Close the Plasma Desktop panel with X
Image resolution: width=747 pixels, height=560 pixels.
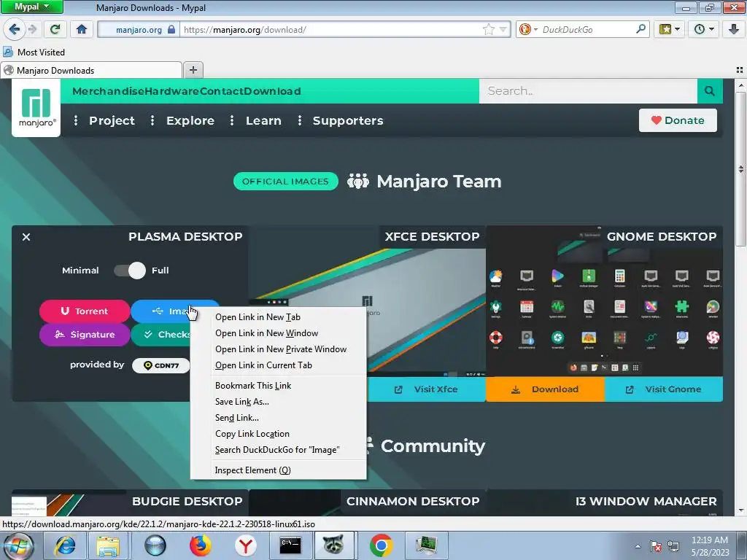click(26, 237)
